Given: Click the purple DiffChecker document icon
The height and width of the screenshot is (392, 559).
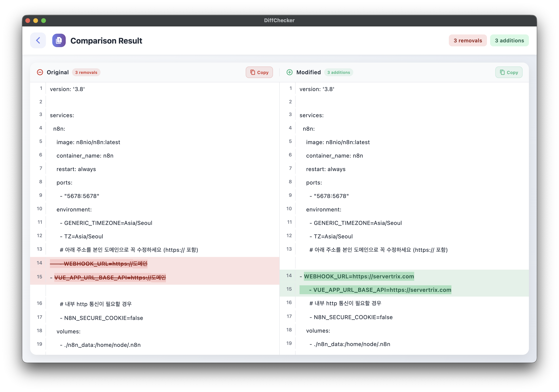Looking at the screenshot, I should 59,40.
